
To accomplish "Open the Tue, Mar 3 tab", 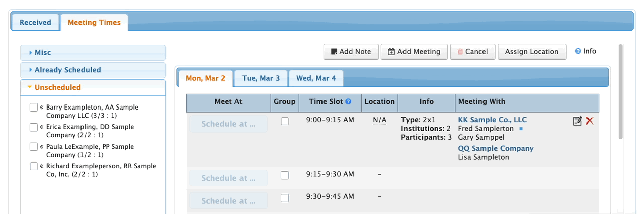I will coord(261,78).
